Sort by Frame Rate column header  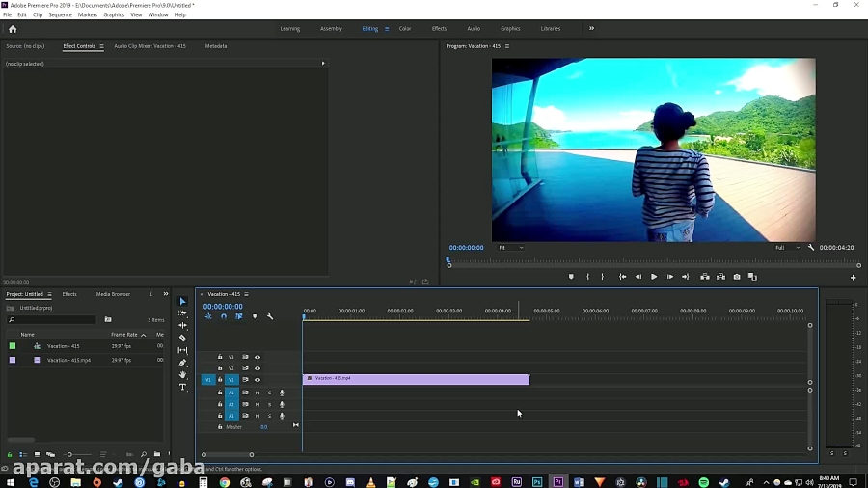pyautogui.click(x=124, y=335)
